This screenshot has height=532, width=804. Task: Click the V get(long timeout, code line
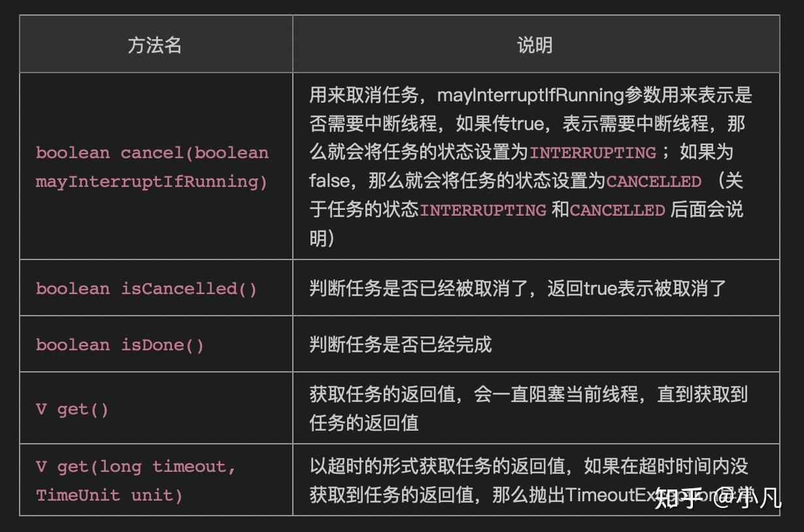[136, 467]
